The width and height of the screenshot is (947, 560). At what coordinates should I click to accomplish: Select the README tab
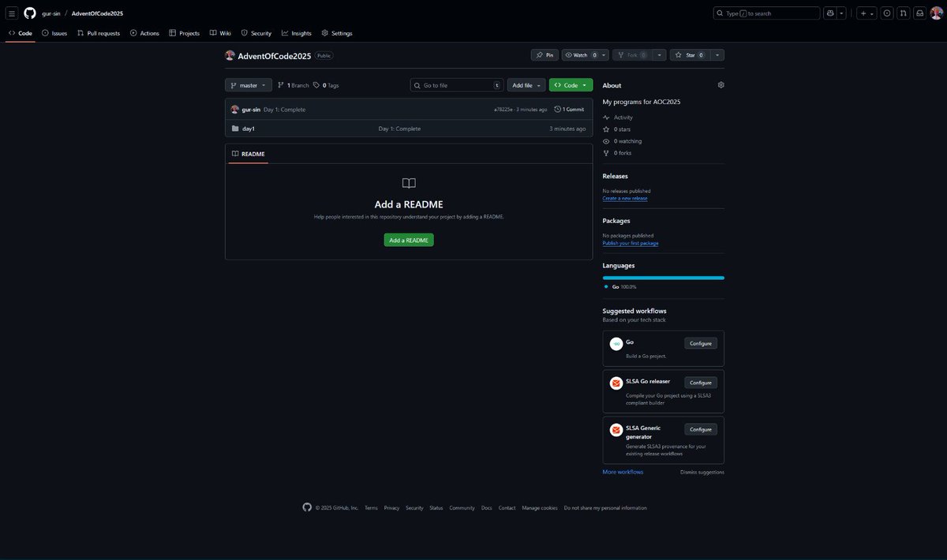coord(249,154)
